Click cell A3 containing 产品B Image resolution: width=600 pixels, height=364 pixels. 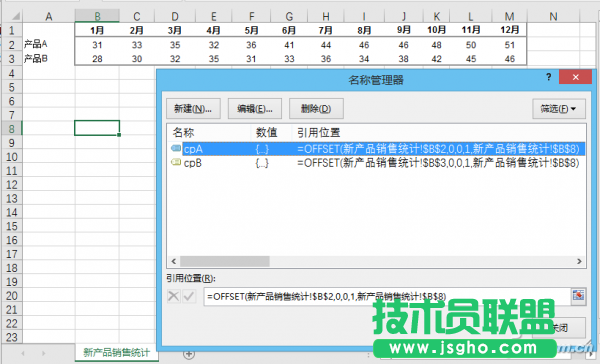click(49, 59)
